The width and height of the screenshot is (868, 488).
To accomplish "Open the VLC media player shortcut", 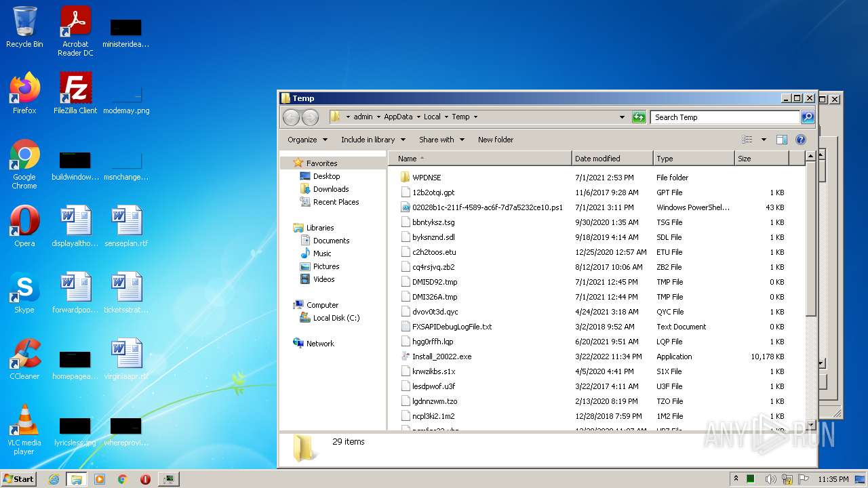I will (24, 430).
